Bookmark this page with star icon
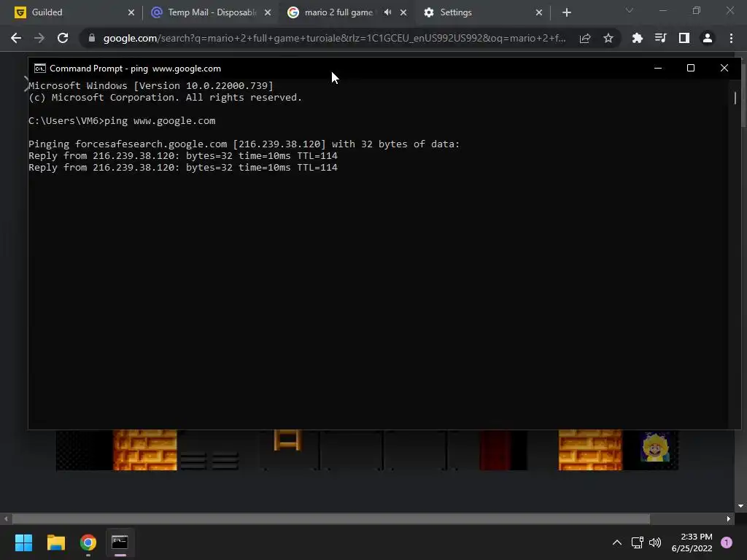747x560 pixels. point(608,38)
